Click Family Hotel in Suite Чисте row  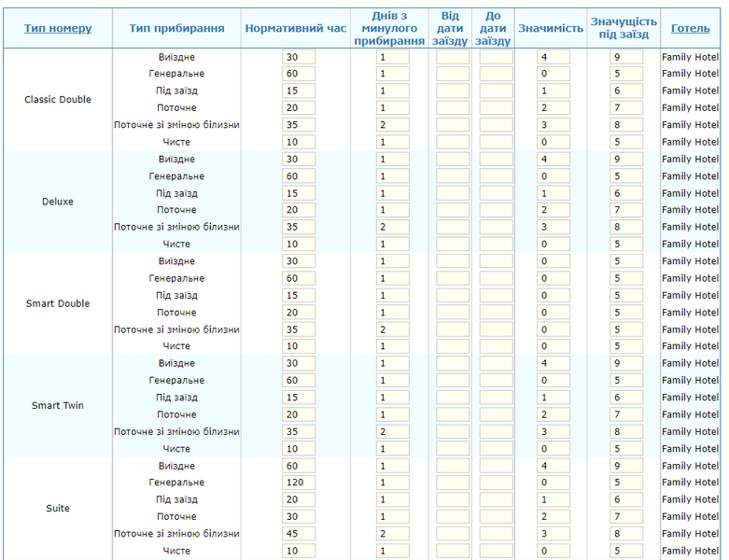(690, 551)
